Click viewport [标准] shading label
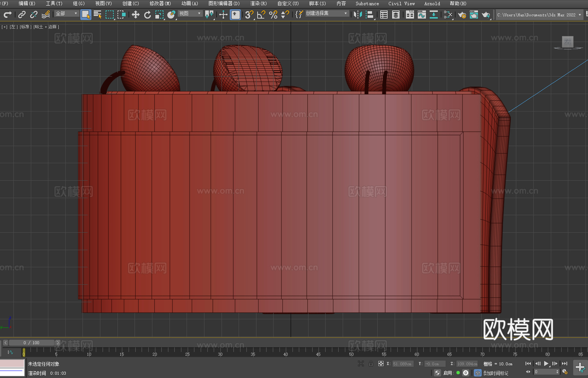The height and width of the screenshot is (378, 588). (x=25, y=27)
